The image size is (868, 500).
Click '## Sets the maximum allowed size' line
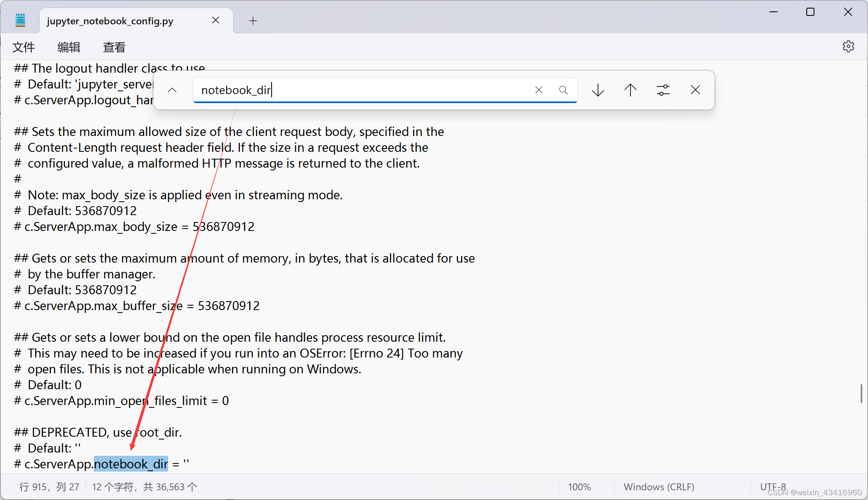[x=229, y=131]
